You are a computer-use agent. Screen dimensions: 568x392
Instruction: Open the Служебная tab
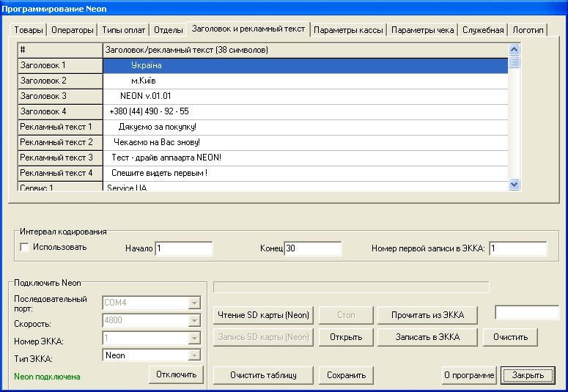483,30
